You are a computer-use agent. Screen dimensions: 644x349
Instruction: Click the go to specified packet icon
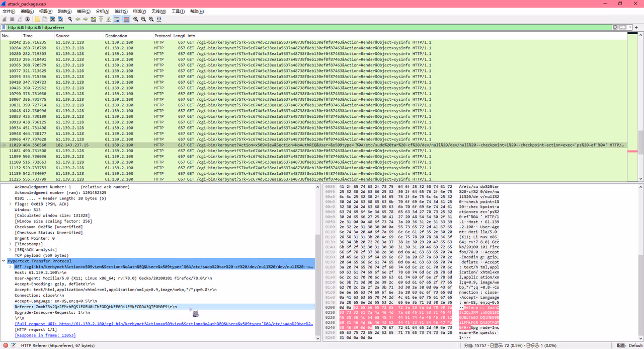93,19
